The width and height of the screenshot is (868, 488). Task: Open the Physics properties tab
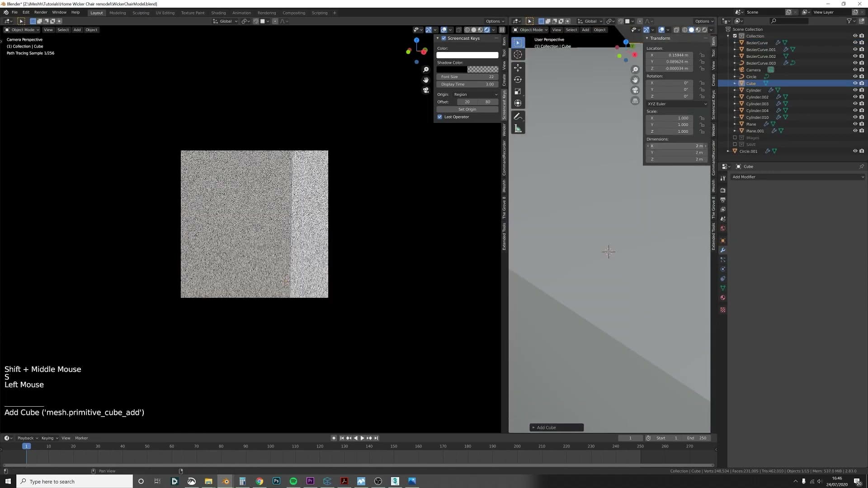pos(723,269)
